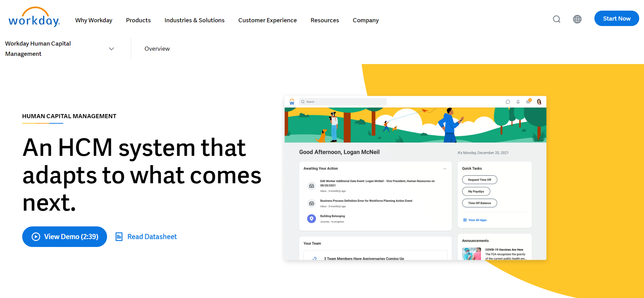Screen dimensions: 644x298
Task: Expand the Workday Human Capital Management chevron
Action: click(x=111, y=49)
